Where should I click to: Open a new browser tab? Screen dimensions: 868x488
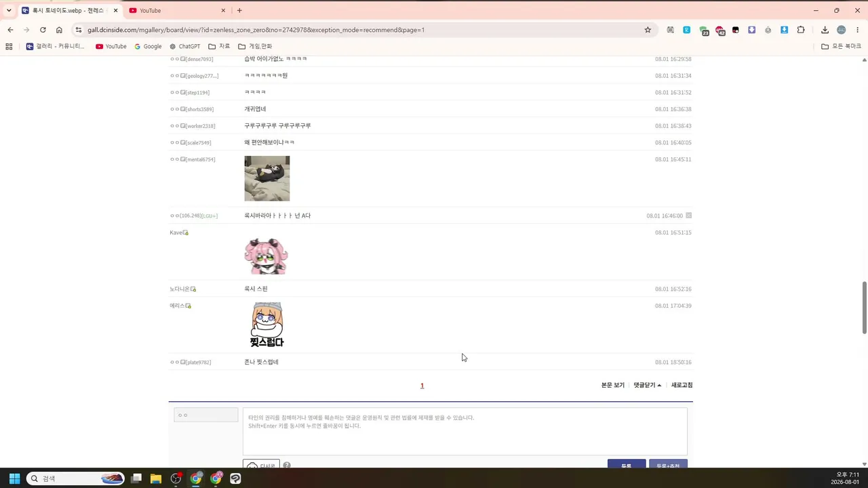pos(239,10)
